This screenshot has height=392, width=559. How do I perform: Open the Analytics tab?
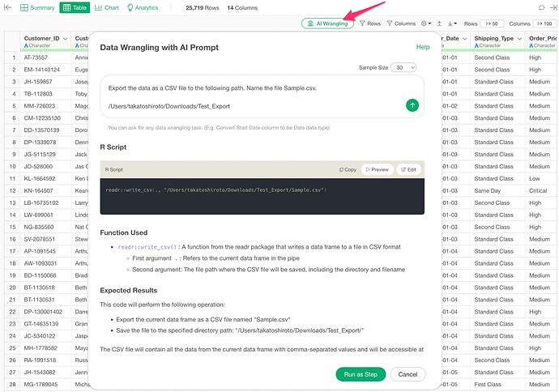pyautogui.click(x=142, y=7)
